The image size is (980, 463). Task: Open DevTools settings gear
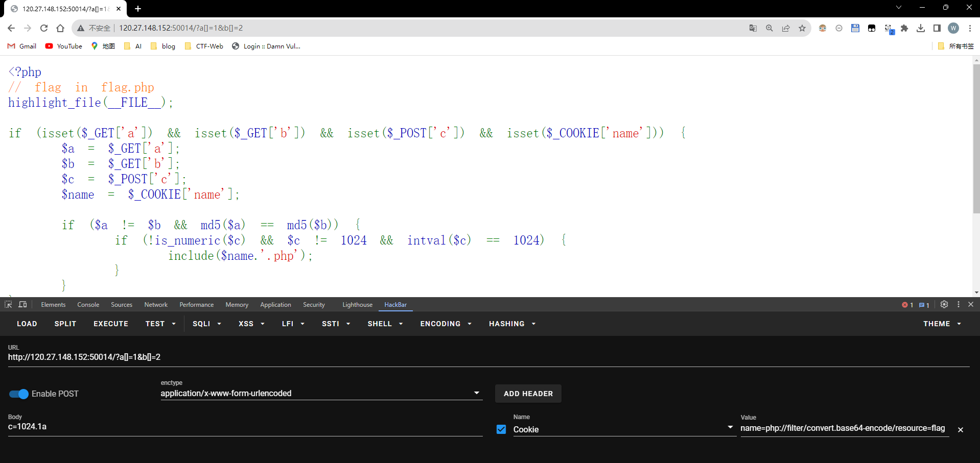[944, 304]
